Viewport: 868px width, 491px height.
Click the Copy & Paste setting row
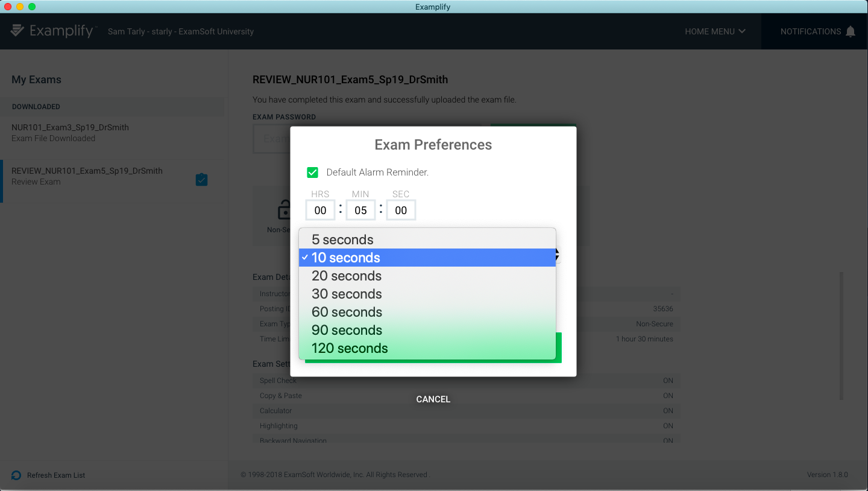coord(467,396)
